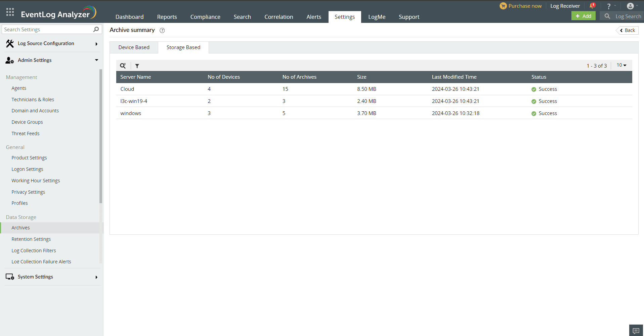Open Agents settings
Screen dimensions: 644x336
[x=19, y=88]
